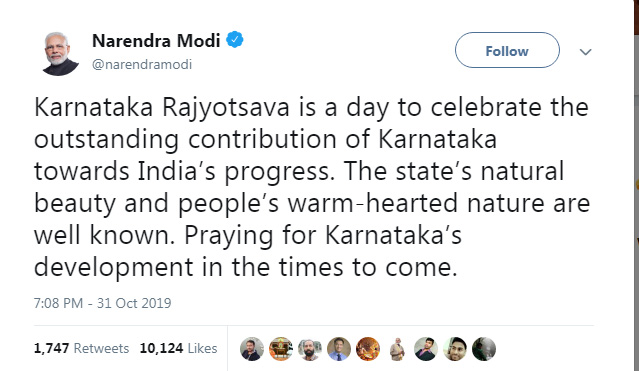Open the 7:08 PM - 31 Oct 2019 timestamp
The height and width of the screenshot is (371, 639).
click(x=102, y=303)
